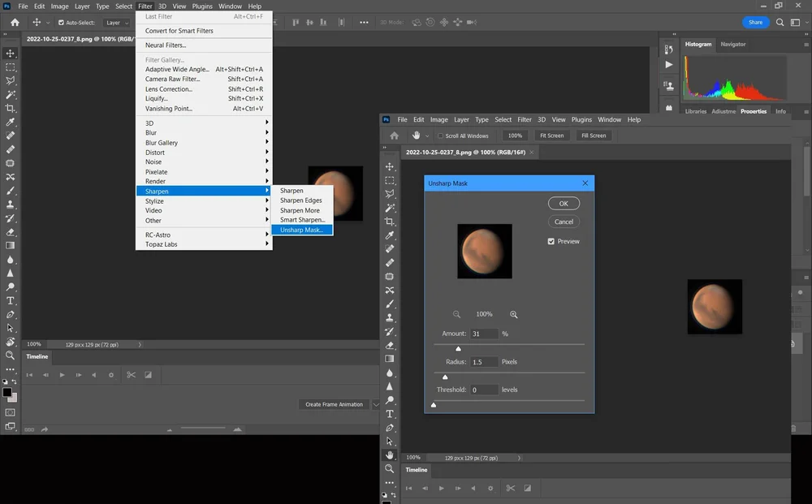Select the Rectangular Marquee tool in left window

(10, 67)
